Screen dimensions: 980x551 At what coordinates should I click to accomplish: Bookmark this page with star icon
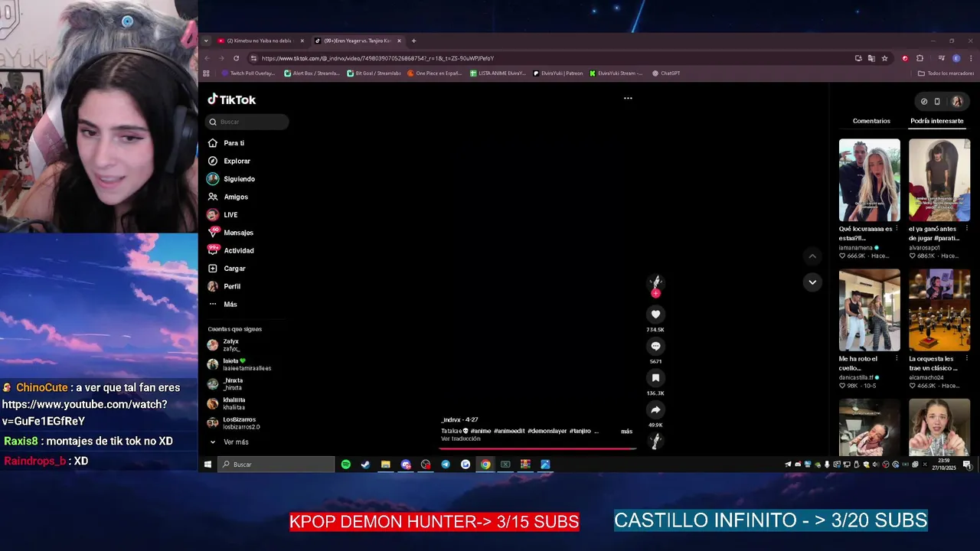click(884, 58)
